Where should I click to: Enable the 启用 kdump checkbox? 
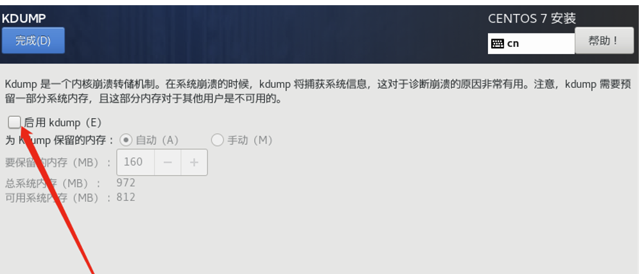pos(14,122)
